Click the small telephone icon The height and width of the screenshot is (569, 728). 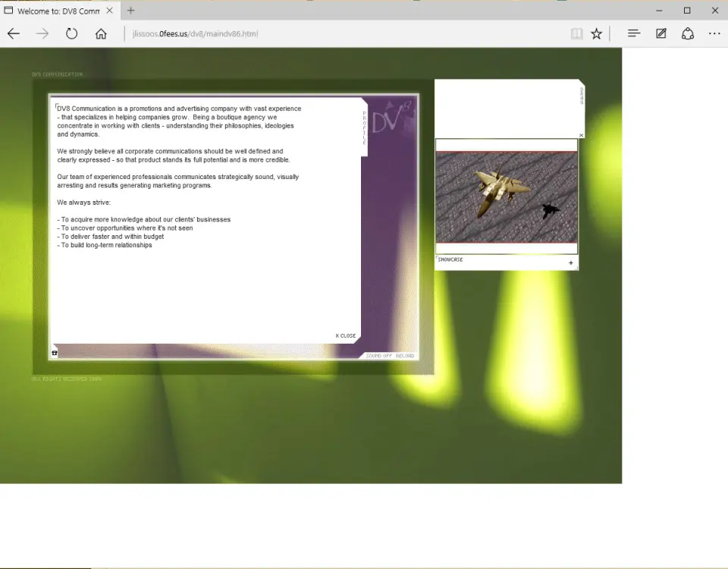point(55,354)
